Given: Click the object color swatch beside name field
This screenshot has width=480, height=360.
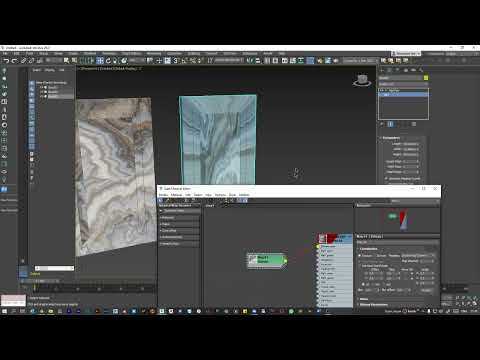Looking at the screenshot, I should pyautogui.click(x=426, y=78).
